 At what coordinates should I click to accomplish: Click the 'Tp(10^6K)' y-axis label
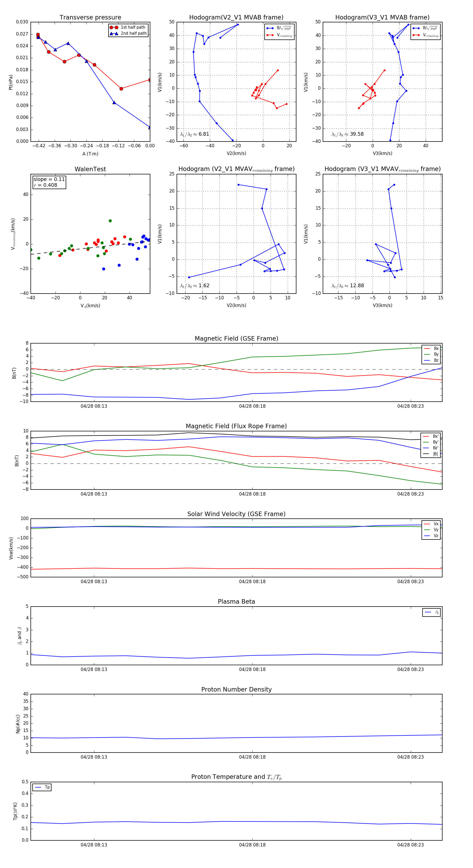(16, 811)
